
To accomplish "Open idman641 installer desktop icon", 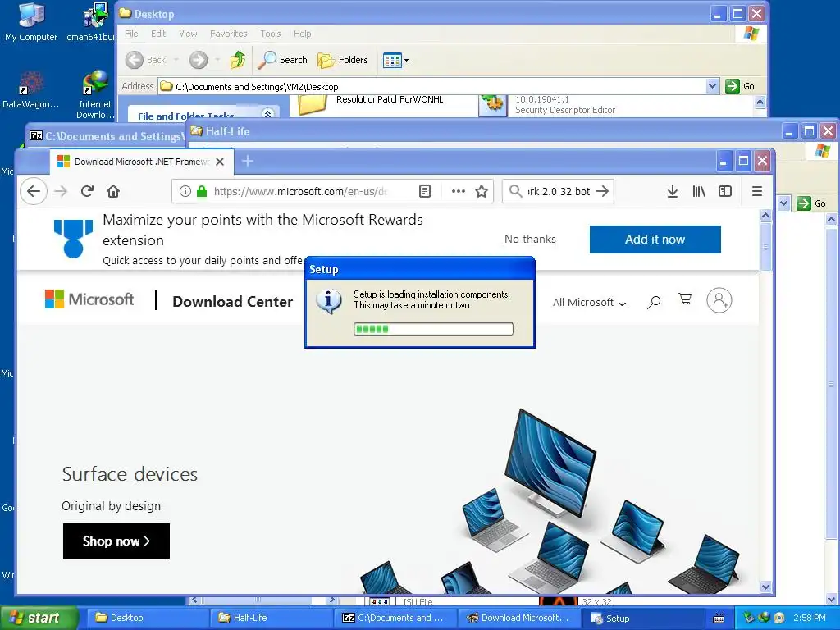I will click(91, 23).
